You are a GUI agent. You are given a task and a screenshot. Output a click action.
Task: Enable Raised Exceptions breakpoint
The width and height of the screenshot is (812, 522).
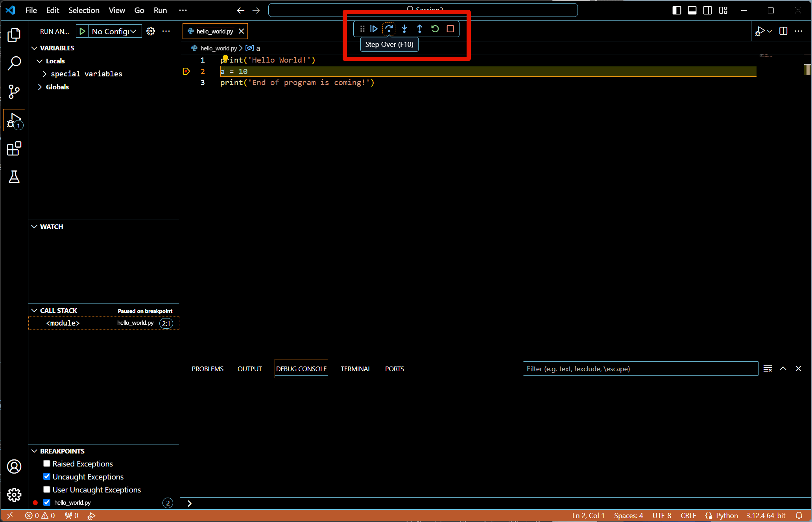coord(47,463)
